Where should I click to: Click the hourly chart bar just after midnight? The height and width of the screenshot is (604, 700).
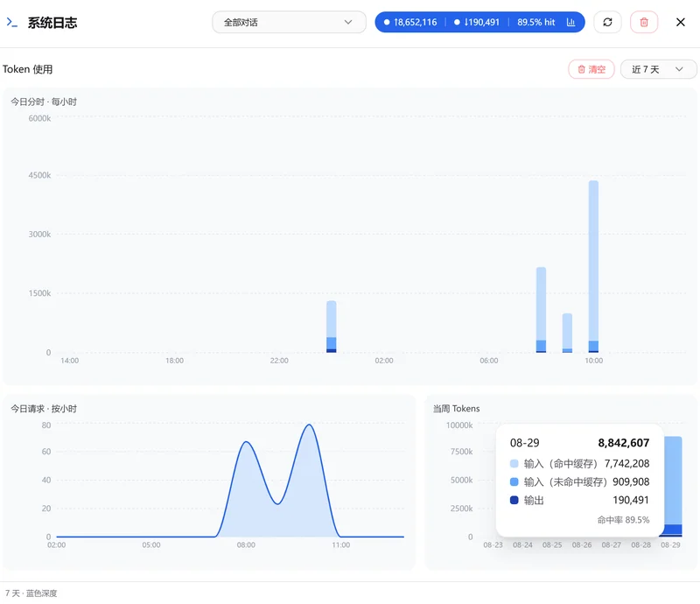[332, 327]
